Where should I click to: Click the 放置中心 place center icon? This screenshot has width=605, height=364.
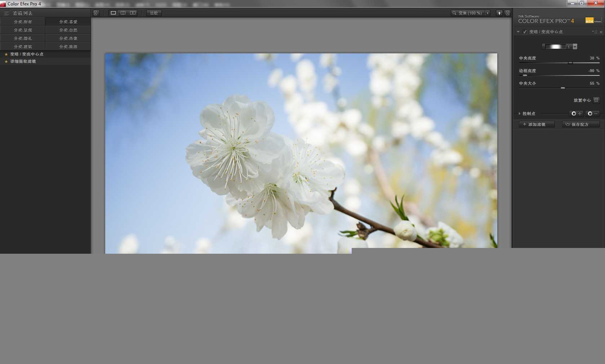596,100
